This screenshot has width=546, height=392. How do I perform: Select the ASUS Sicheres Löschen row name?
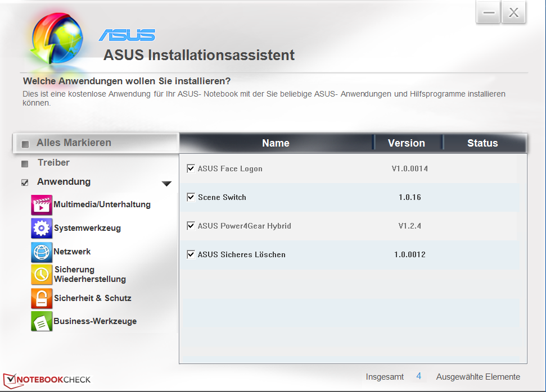[x=242, y=254]
